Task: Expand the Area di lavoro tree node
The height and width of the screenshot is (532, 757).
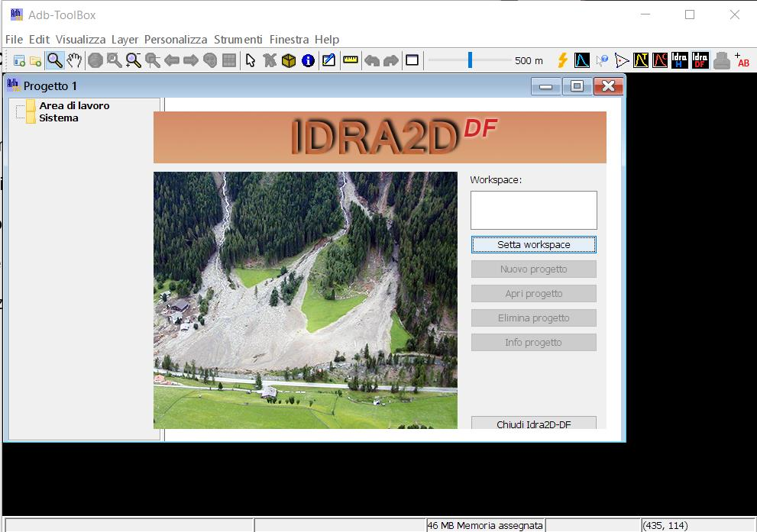Action: click(21, 106)
